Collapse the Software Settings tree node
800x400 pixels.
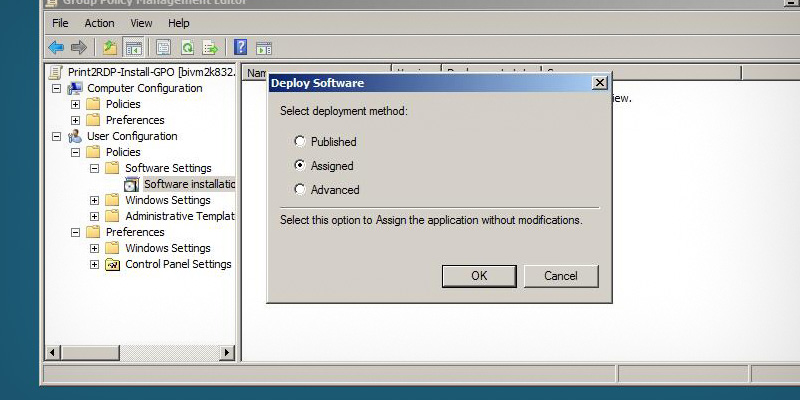95,168
